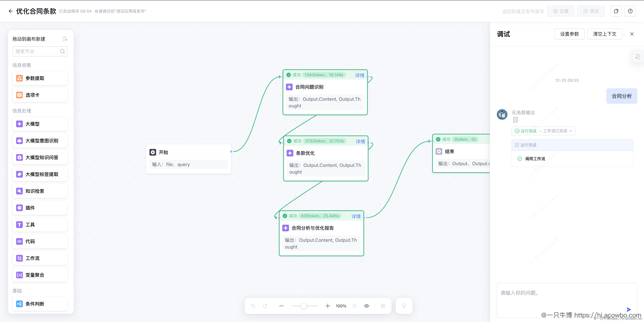
Task: Click the back arrow beside 优化合同条款
Action: [11, 11]
